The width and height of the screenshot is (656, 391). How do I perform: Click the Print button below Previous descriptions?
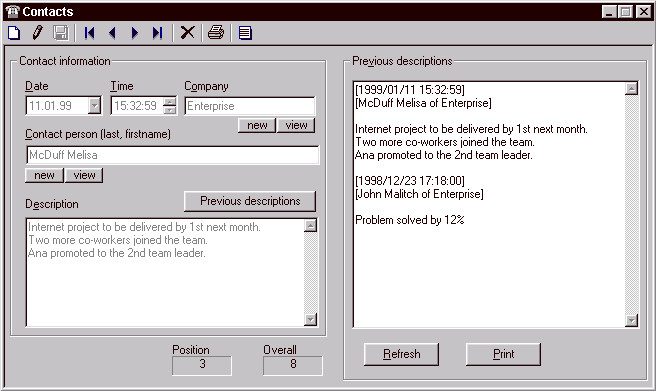503,354
